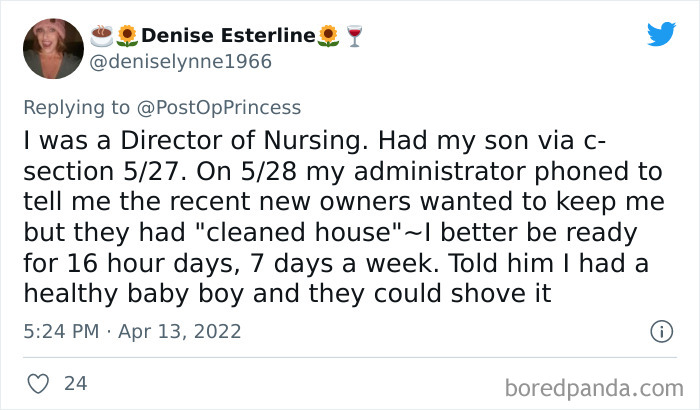Click the sunflower emoji left of Denise
The width and height of the screenshot is (700, 410).
click(127, 36)
